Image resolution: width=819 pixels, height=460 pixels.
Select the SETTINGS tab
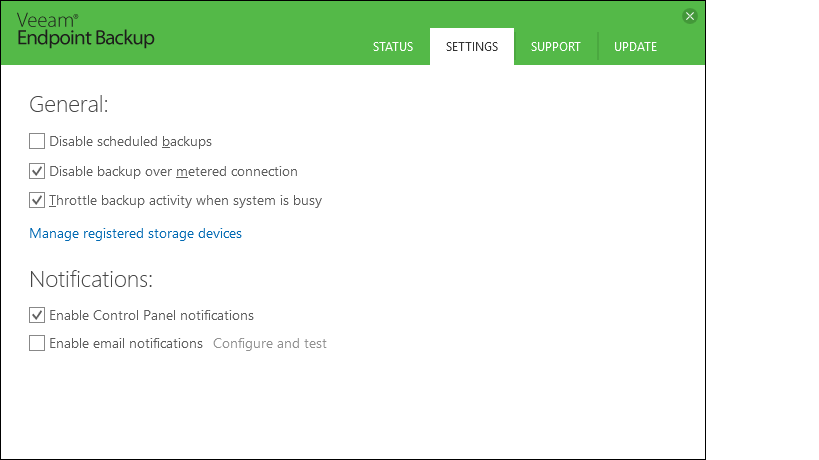point(472,47)
